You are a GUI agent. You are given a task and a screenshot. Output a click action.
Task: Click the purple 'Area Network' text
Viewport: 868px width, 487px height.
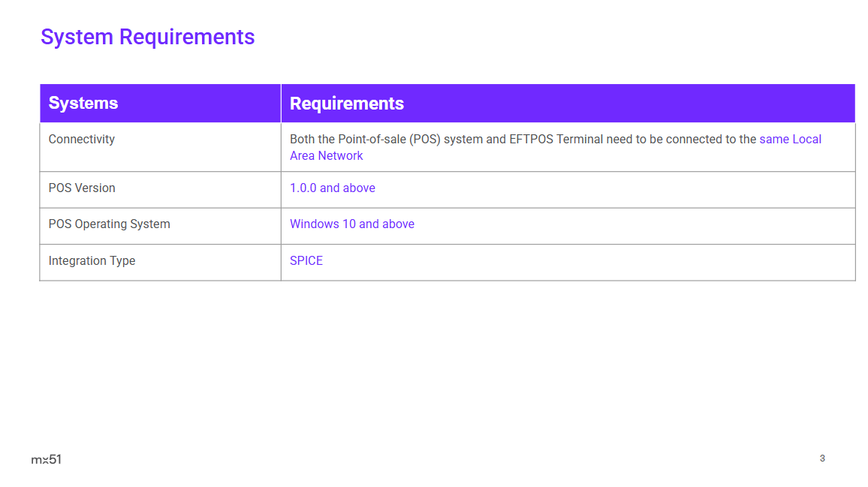click(326, 156)
